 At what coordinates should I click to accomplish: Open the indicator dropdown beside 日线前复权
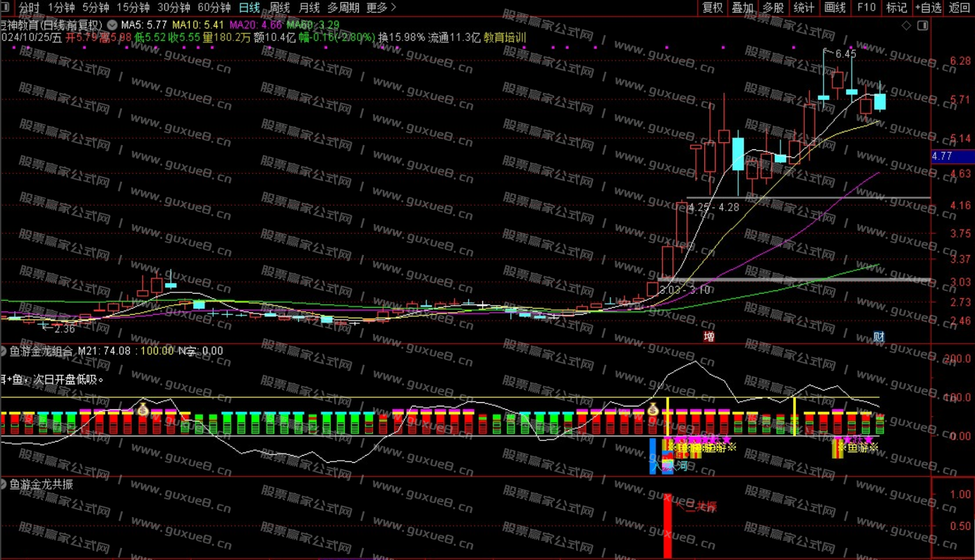(112, 25)
